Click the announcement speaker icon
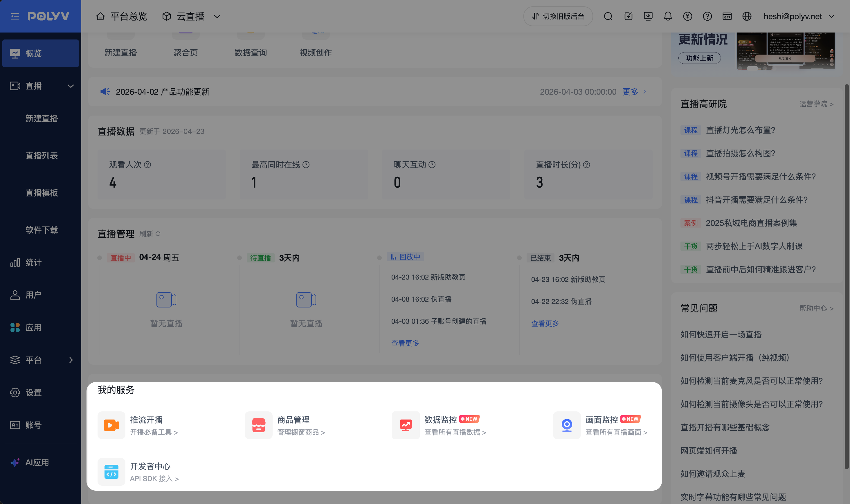The height and width of the screenshot is (504, 850). [x=105, y=91]
